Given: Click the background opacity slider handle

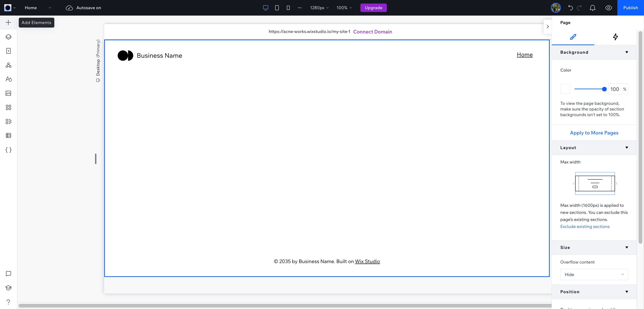Looking at the screenshot, I should click(x=604, y=89).
